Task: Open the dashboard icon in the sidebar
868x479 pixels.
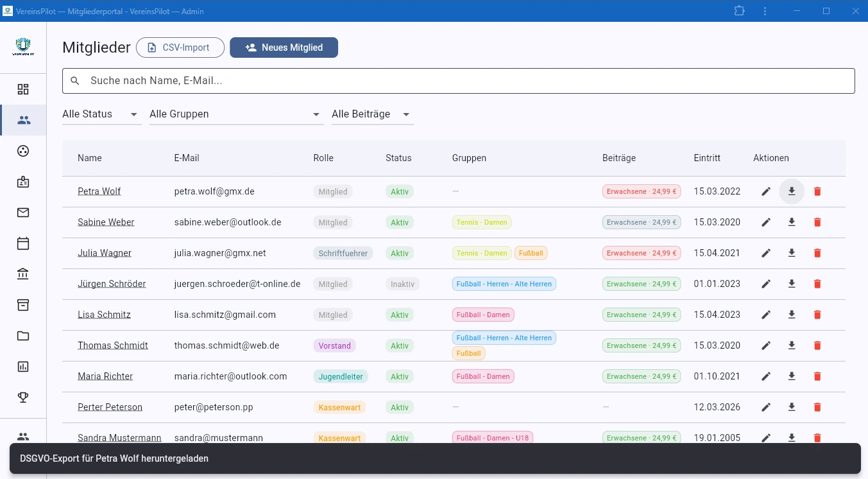Action: [x=23, y=89]
